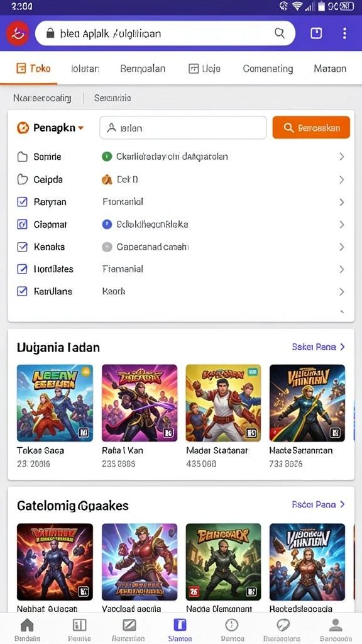Click badge icon on Mante Sartanman cover

(336, 432)
